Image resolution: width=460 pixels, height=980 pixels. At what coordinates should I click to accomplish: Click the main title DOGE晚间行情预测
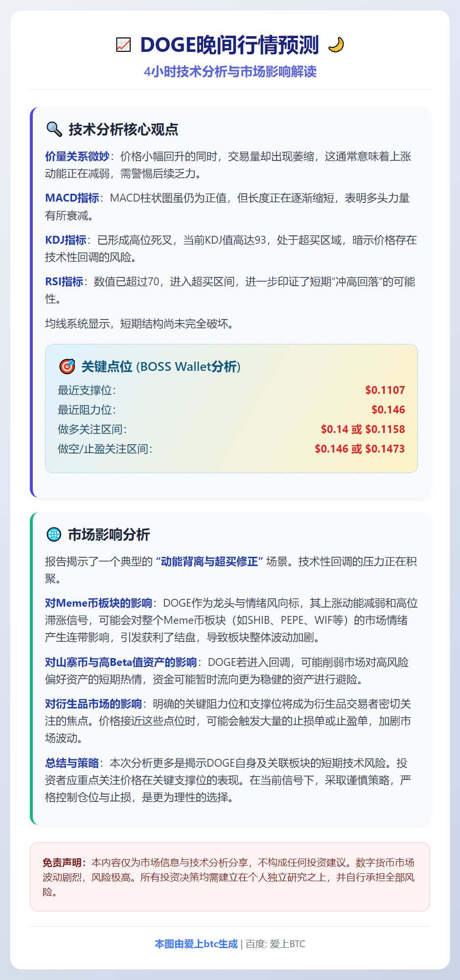[230, 45]
